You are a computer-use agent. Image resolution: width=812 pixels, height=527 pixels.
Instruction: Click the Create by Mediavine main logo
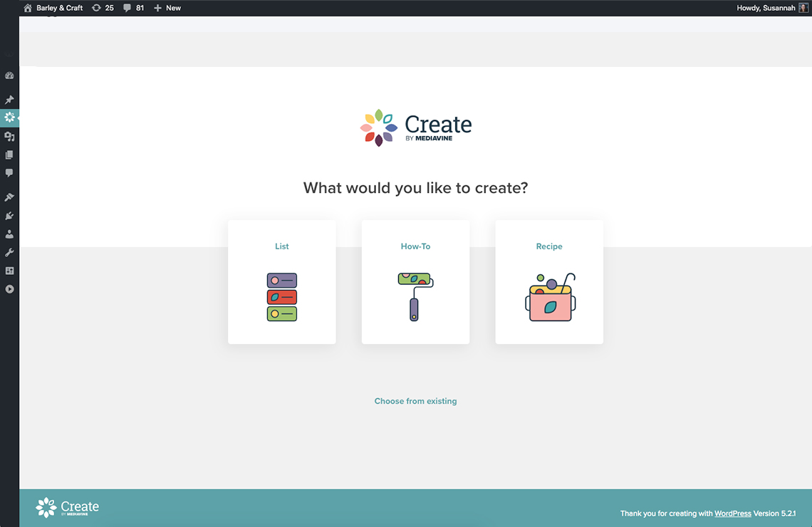(416, 128)
